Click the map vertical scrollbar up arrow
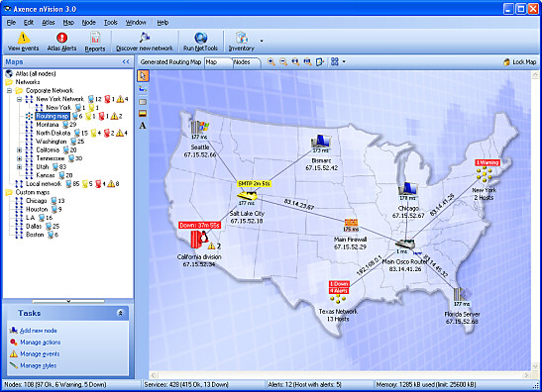The width and height of the screenshot is (542, 392). [535, 75]
